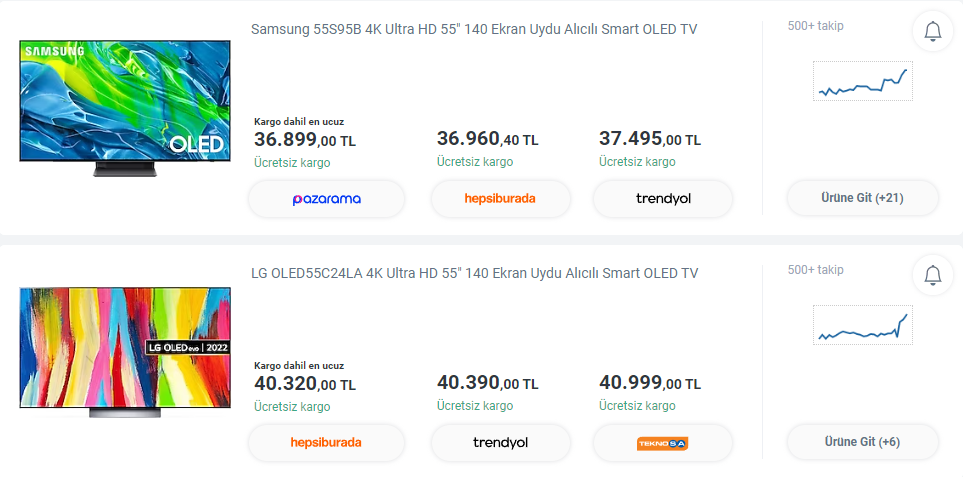This screenshot has height=477, width=963.
Task: Click the trendyol logo under LG TV
Action: 501,443
